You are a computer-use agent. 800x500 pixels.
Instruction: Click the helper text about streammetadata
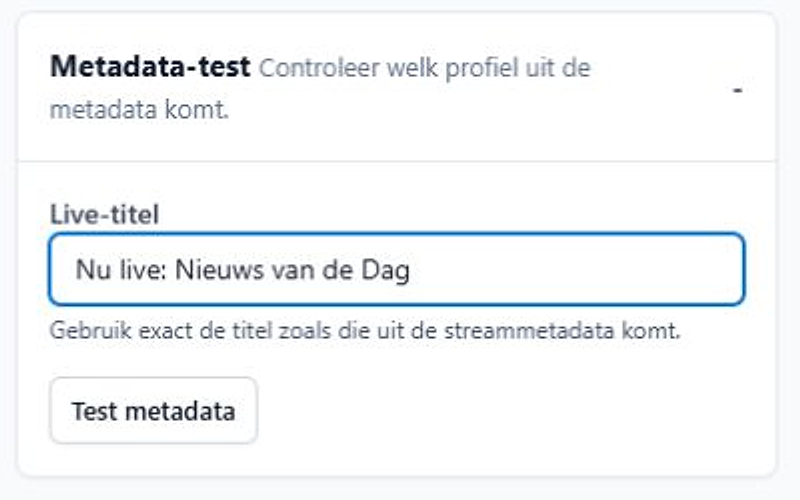[365, 331]
